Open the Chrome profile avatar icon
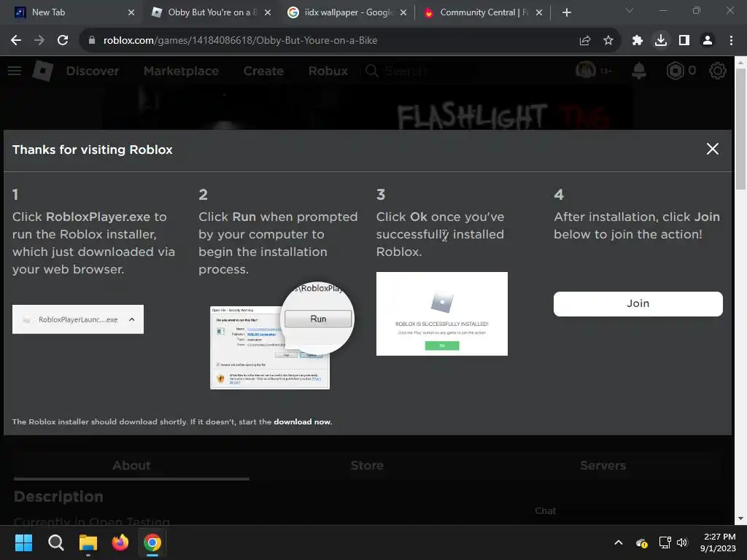The height and width of the screenshot is (560, 747). pos(707,41)
